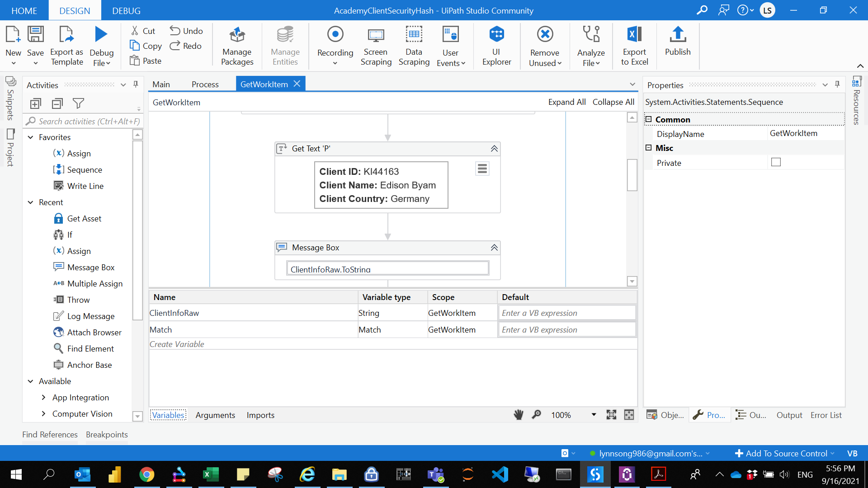
Task: Click the activities search field
Action: click(83, 121)
